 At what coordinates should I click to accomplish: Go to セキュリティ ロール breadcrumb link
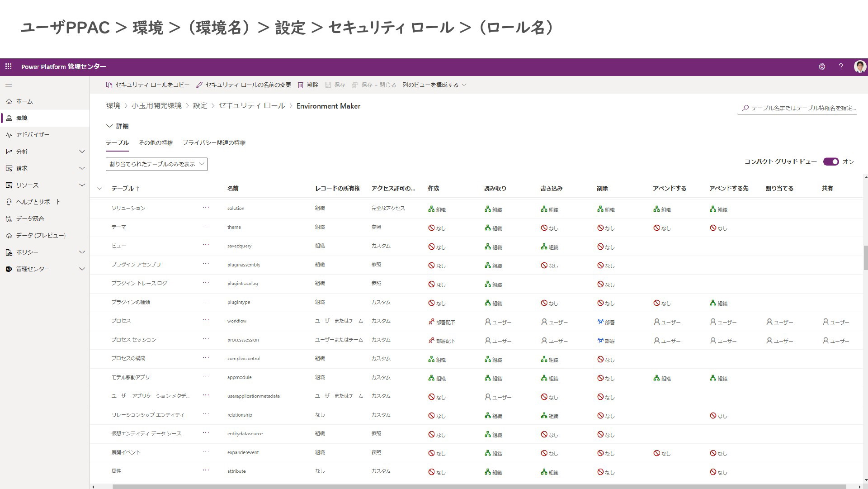click(252, 106)
